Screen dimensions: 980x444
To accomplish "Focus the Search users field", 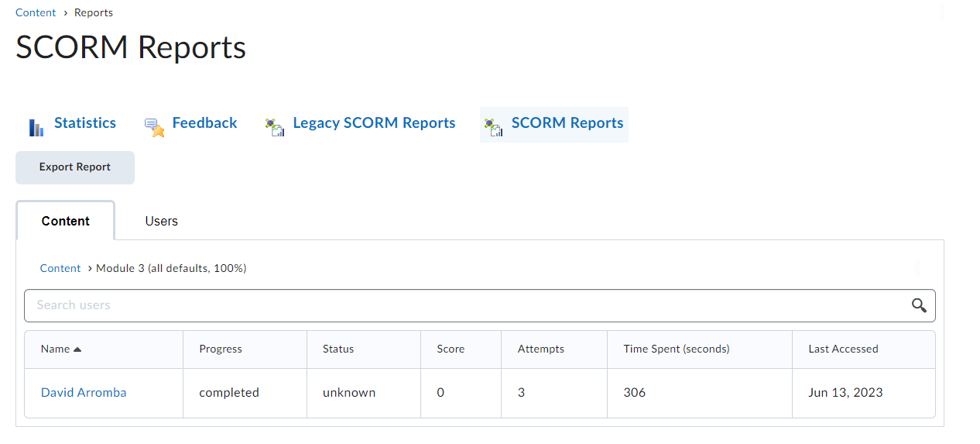I will click(480, 305).
